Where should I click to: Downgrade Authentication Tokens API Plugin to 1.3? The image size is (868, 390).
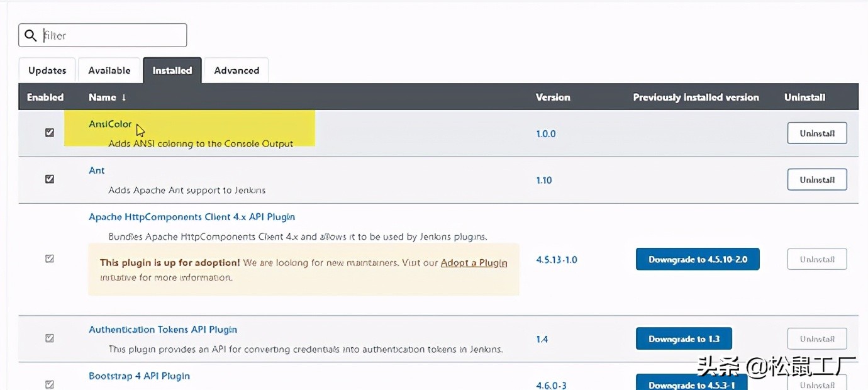[684, 338]
